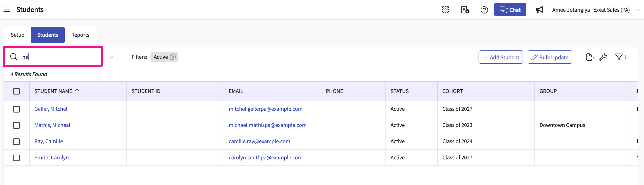The image size is (644, 185).
Task: Toggle the select-all students checkbox
Action: (16, 91)
